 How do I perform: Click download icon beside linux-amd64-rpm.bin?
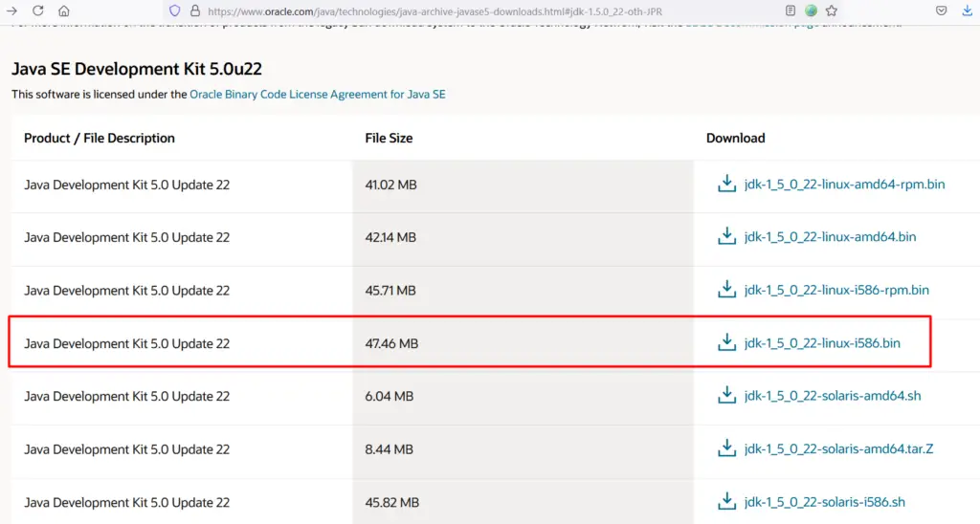pyautogui.click(x=726, y=184)
